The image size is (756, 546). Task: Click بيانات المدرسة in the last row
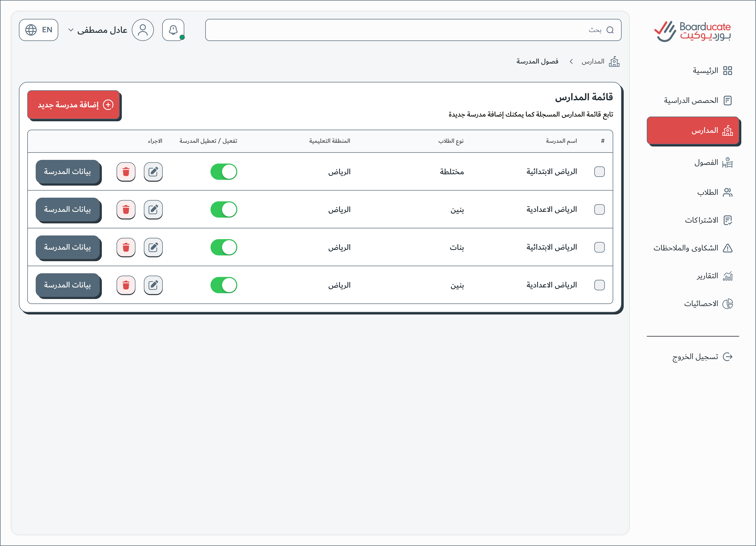click(x=68, y=285)
